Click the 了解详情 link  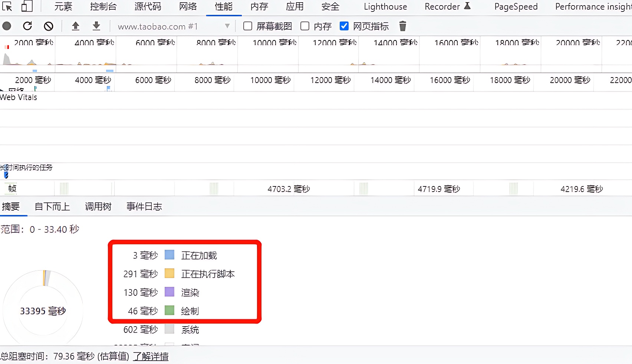coord(151,356)
